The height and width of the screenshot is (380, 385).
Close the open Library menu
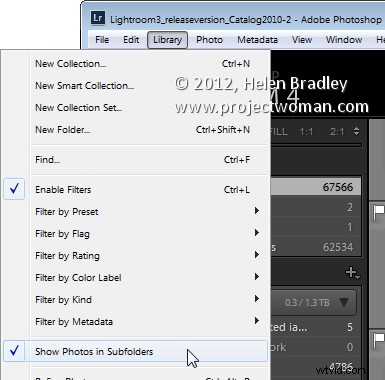167,40
